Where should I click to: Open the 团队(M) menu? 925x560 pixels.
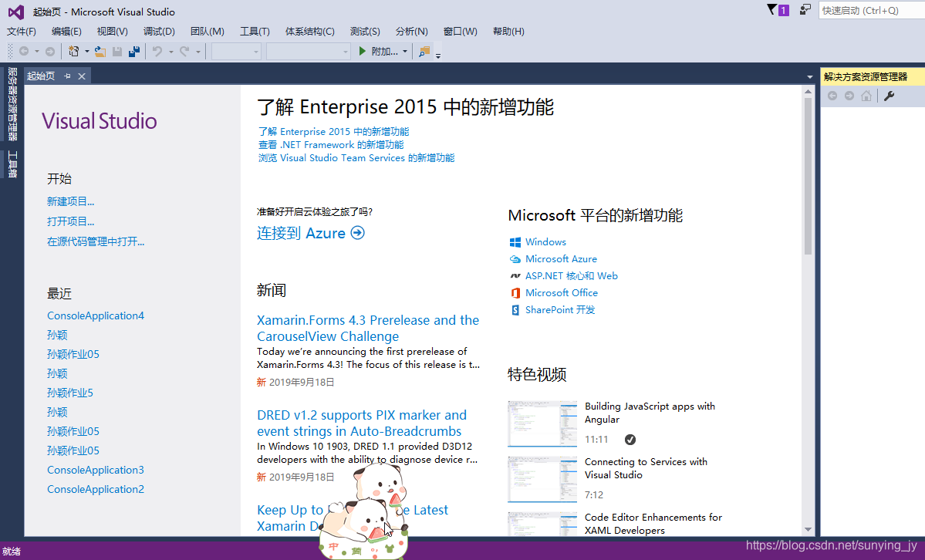coord(207,32)
